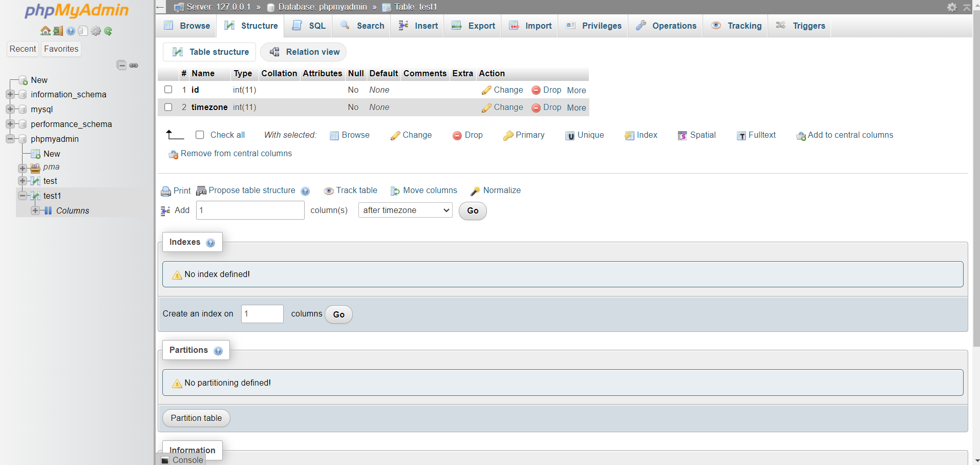This screenshot has width=980, height=465.
Task: Switch to the SQL tab
Action: pos(308,26)
